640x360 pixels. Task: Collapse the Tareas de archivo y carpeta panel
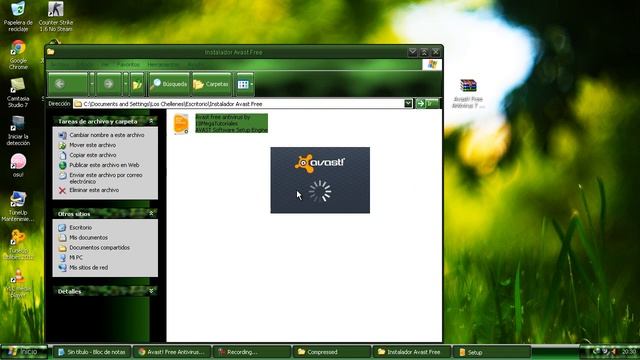click(x=151, y=121)
